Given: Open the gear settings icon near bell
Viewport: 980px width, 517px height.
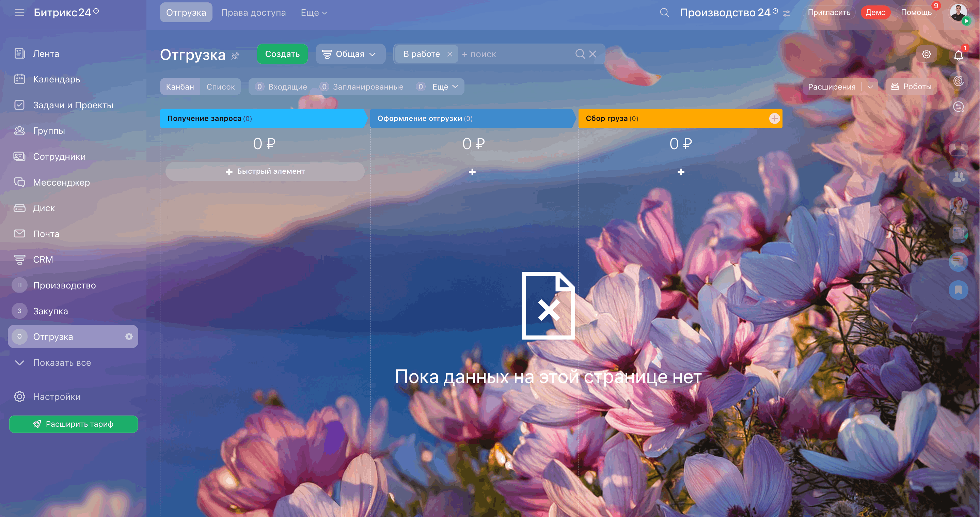Looking at the screenshot, I should tap(926, 54).
